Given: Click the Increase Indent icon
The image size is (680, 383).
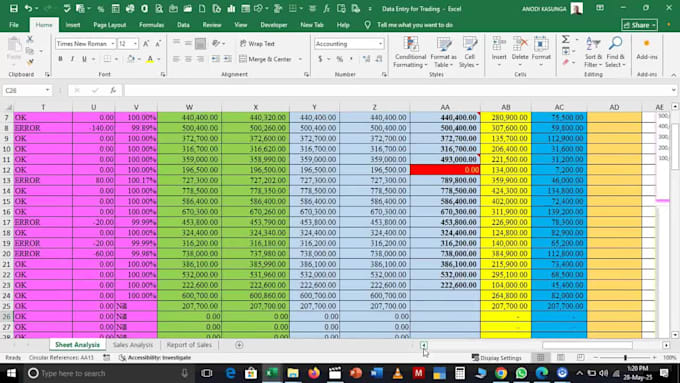Looking at the screenshot, I should tap(228, 59).
